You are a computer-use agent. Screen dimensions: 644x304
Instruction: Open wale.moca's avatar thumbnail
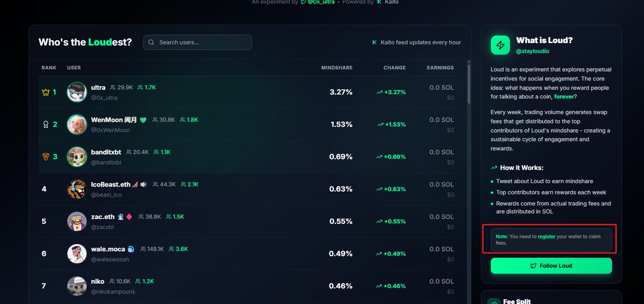(77, 254)
